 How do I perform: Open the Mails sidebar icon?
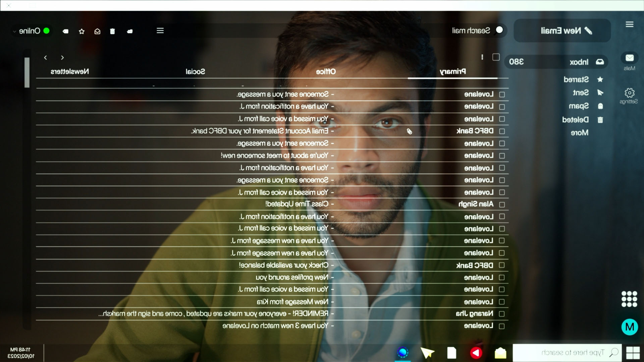pyautogui.click(x=629, y=58)
